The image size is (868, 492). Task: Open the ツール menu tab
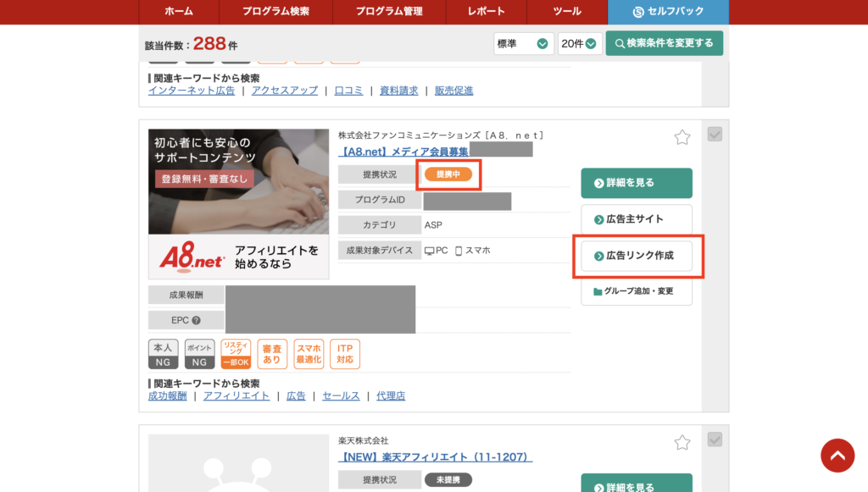pyautogui.click(x=567, y=12)
